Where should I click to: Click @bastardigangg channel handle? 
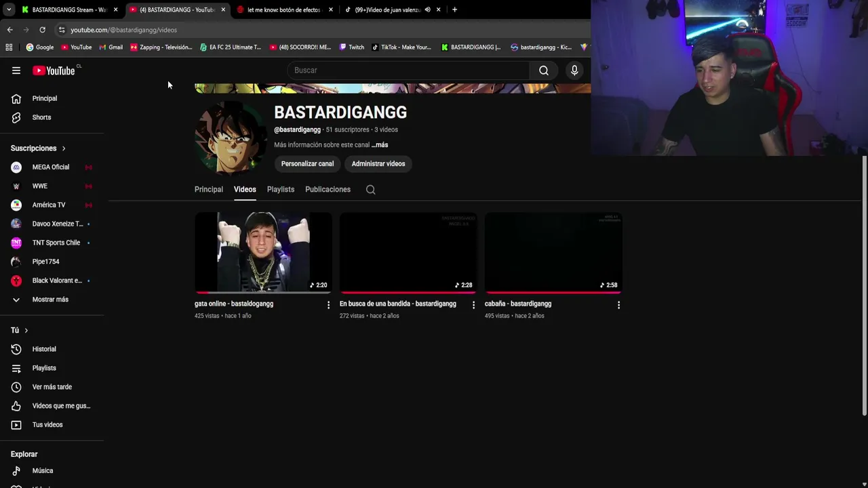[x=297, y=129]
